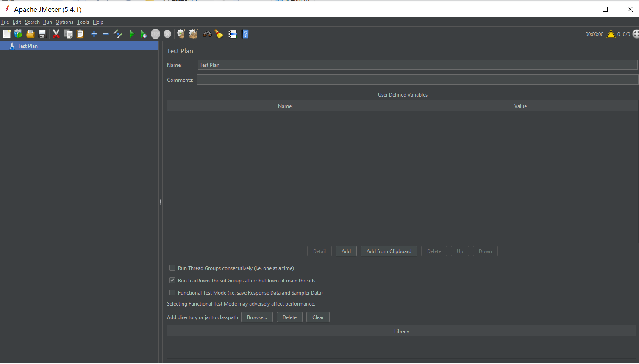The height and width of the screenshot is (364, 639).
Task: Click the warning triangle log indicator
Action: coord(611,34)
